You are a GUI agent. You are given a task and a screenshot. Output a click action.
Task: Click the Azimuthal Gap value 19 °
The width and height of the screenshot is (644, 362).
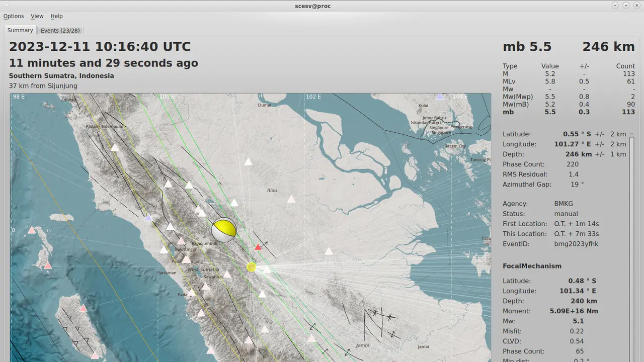tap(577, 185)
